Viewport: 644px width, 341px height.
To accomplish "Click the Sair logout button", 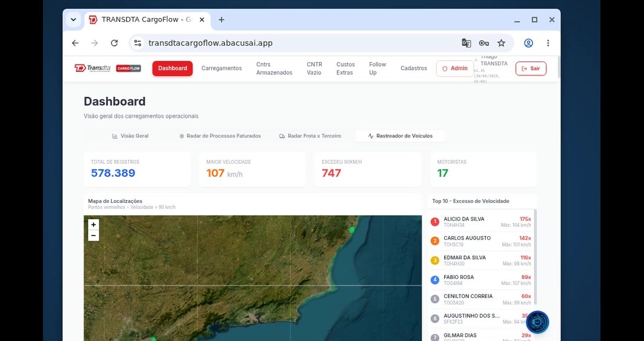I will coord(531,68).
